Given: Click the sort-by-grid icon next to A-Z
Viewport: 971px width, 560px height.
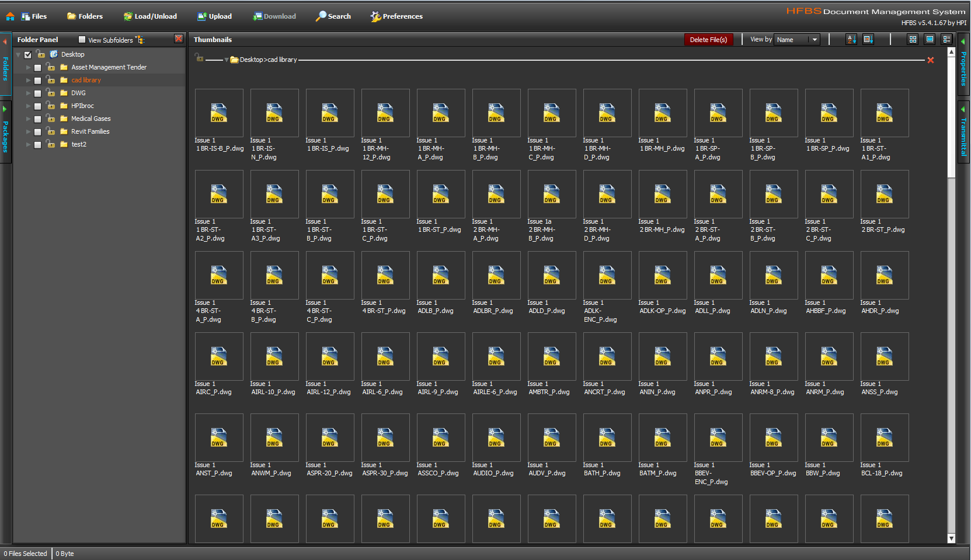Looking at the screenshot, I should [x=868, y=39].
